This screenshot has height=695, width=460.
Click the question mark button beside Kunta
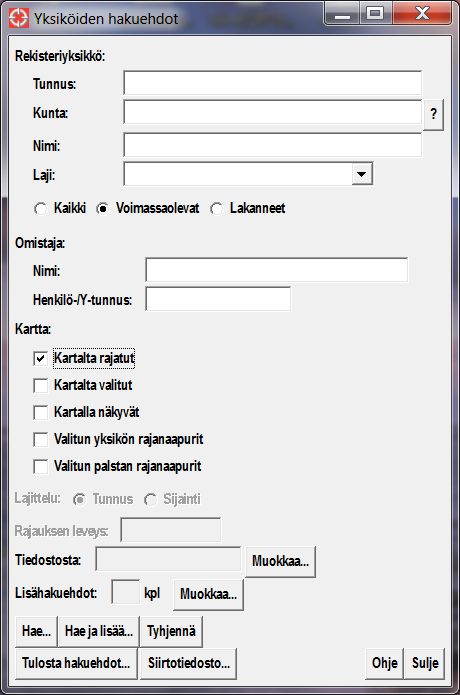(433, 114)
